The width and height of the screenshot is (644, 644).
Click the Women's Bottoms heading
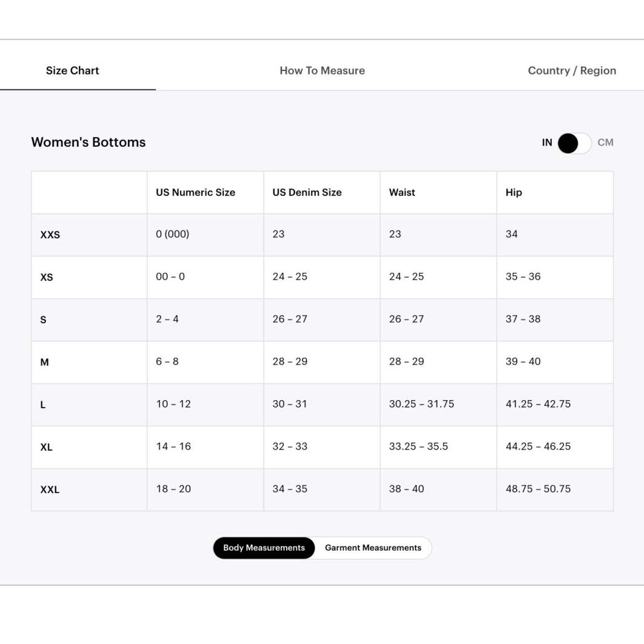[89, 142]
